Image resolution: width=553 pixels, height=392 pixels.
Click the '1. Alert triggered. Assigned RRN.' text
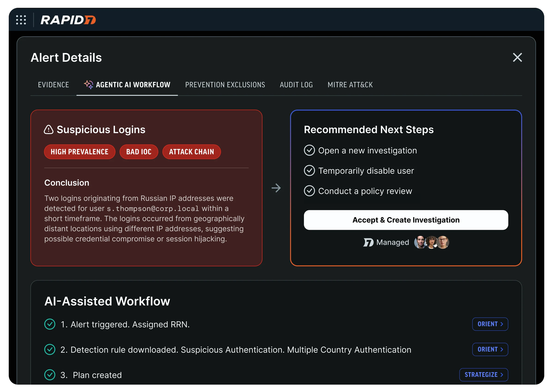coord(125,324)
